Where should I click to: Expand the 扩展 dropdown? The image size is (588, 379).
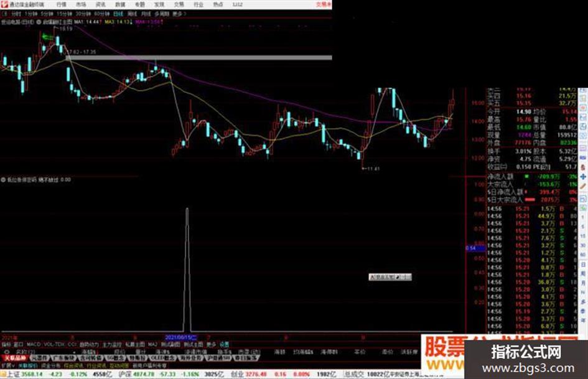(7, 365)
